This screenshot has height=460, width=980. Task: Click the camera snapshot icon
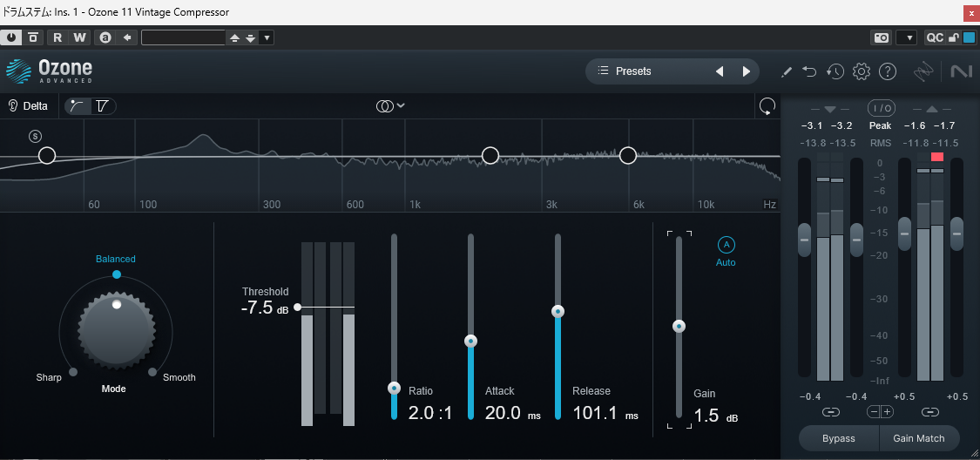click(882, 37)
